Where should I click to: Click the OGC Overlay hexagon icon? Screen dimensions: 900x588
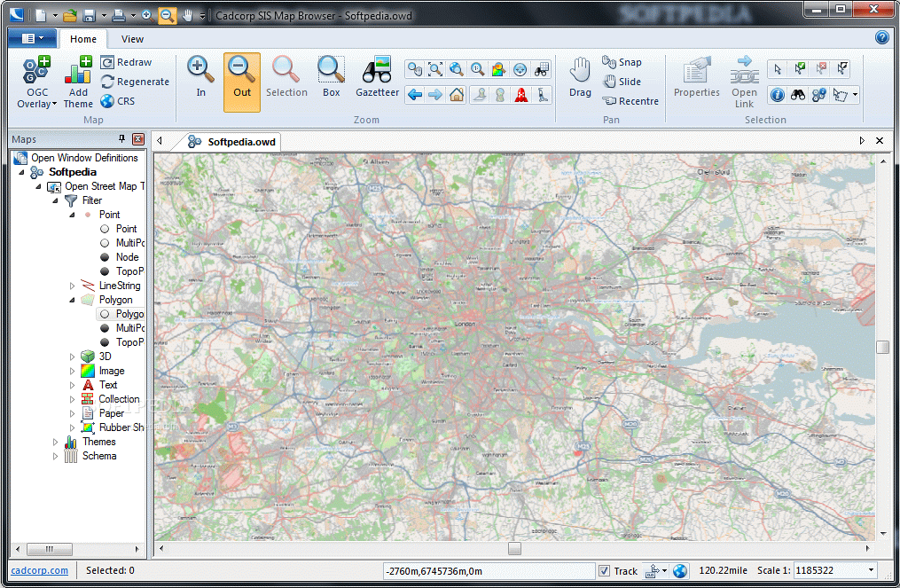[36, 69]
